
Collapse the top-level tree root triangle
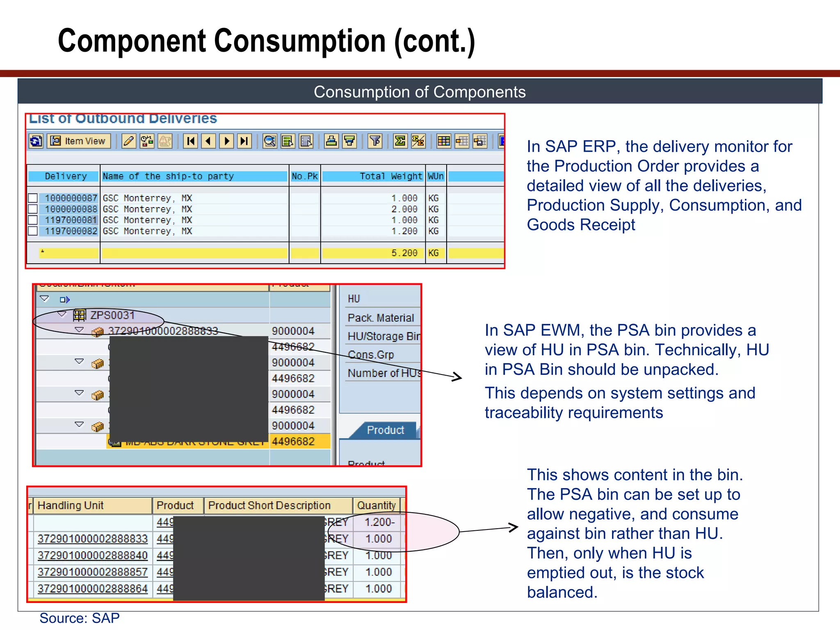(44, 299)
